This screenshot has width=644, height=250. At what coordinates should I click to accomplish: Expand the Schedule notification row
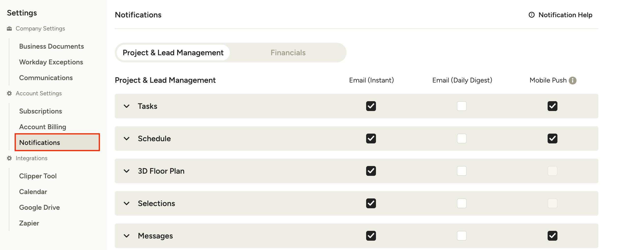pyautogui.click(x=127, y=139)
